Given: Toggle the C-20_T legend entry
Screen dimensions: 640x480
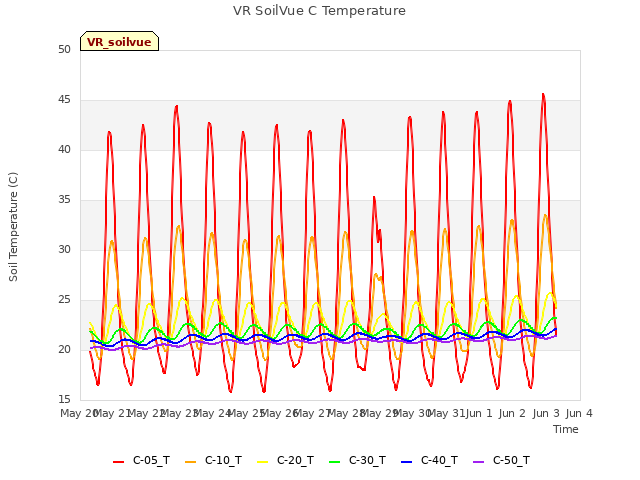Looking at the screenshot, I should (285, 461).
